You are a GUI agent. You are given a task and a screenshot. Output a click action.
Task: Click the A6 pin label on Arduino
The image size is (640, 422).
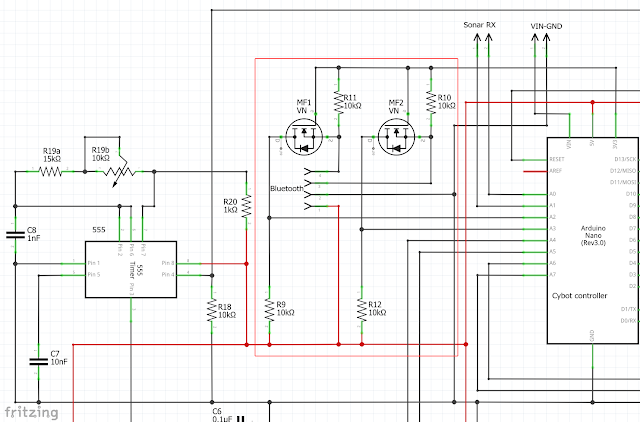tap(553, 263)
